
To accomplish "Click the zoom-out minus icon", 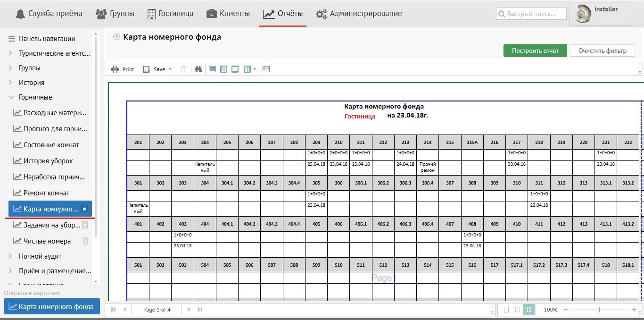I will tap(566, 310).
